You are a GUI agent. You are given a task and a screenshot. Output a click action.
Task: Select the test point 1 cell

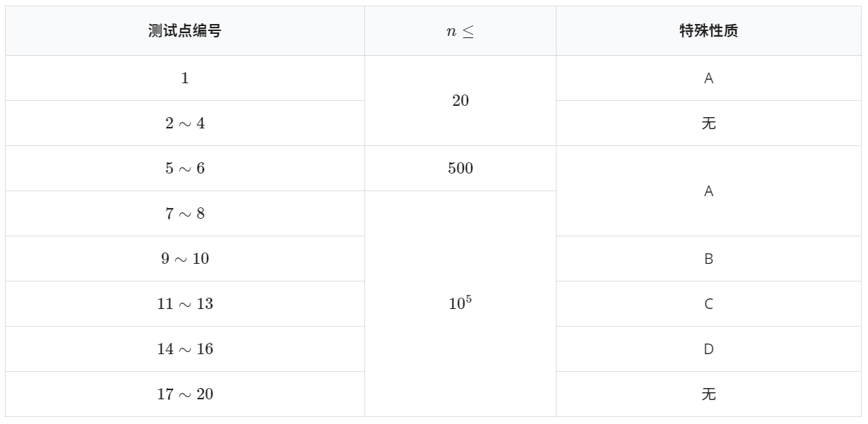coord(185,78)
